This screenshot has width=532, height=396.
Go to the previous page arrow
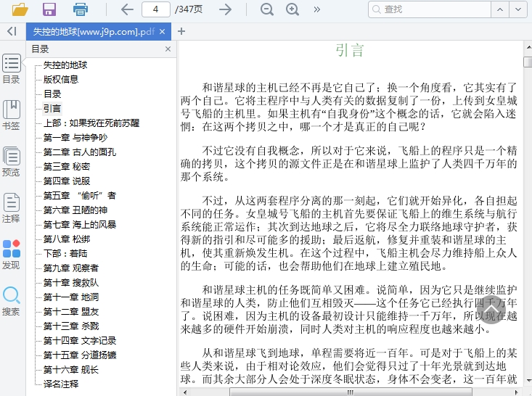tap(127, 9)
